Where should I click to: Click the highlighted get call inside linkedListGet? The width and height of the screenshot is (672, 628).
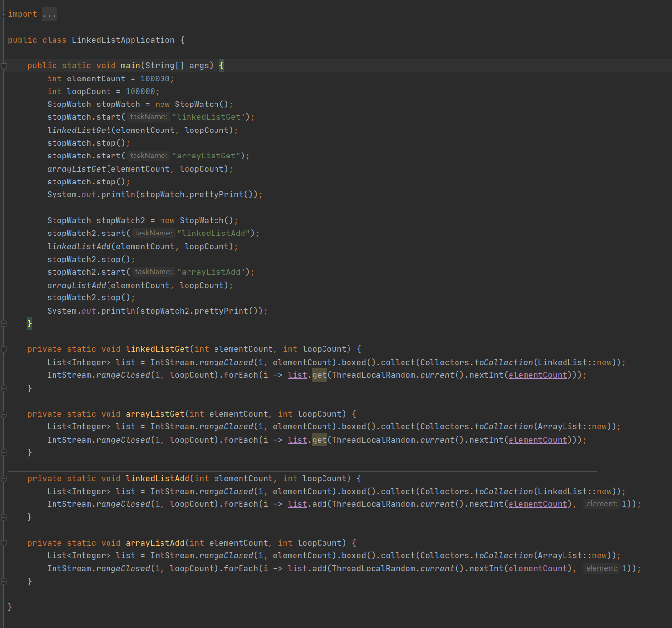tap(320, 375)
